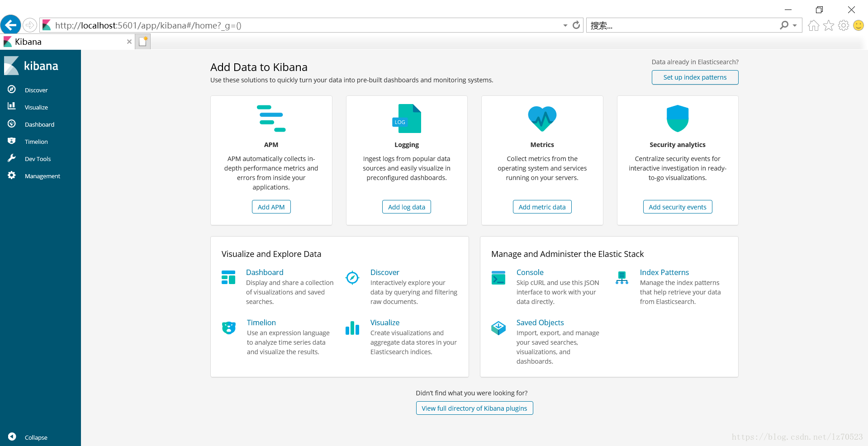Click the APM card icon
Screen dimensions: 868x446
click(271, 119)
